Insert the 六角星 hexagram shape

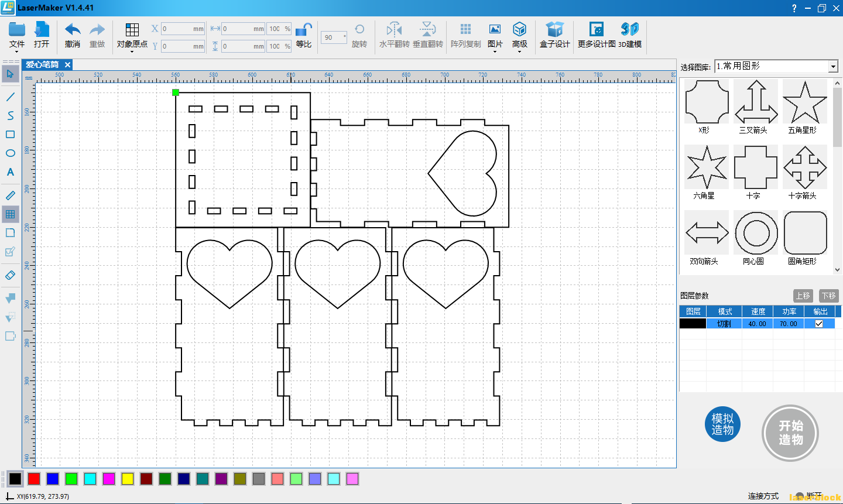pyautogui.click(x=707, y=167)
